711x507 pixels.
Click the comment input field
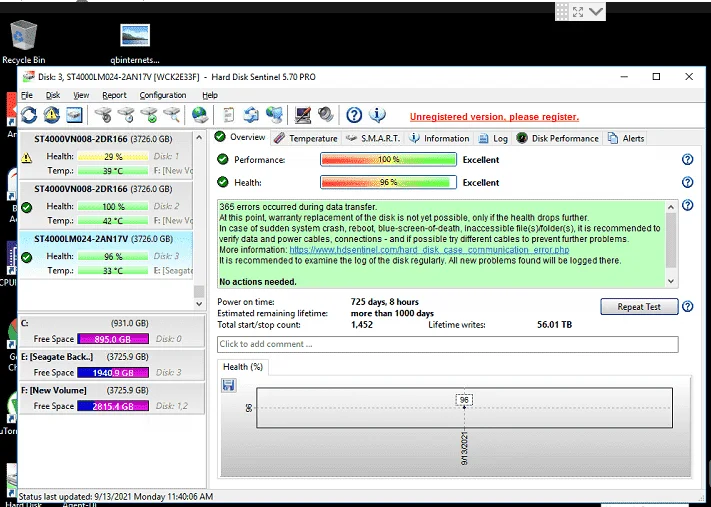click(448, 344)
